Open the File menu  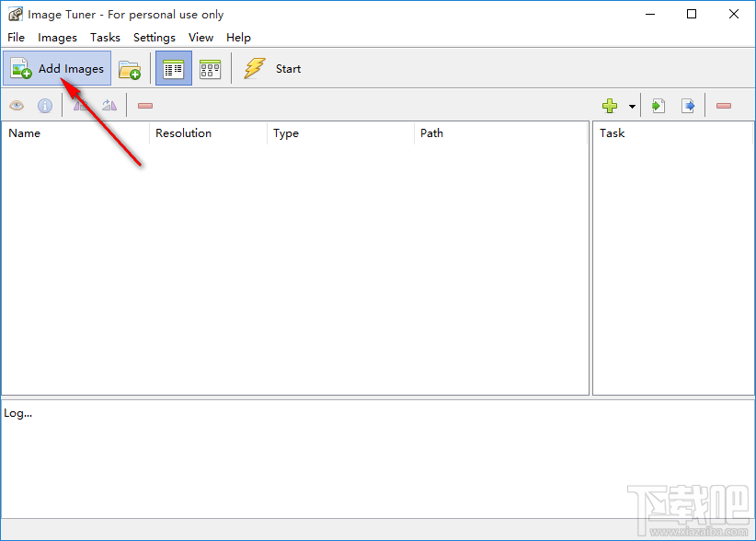pos(16,37)
